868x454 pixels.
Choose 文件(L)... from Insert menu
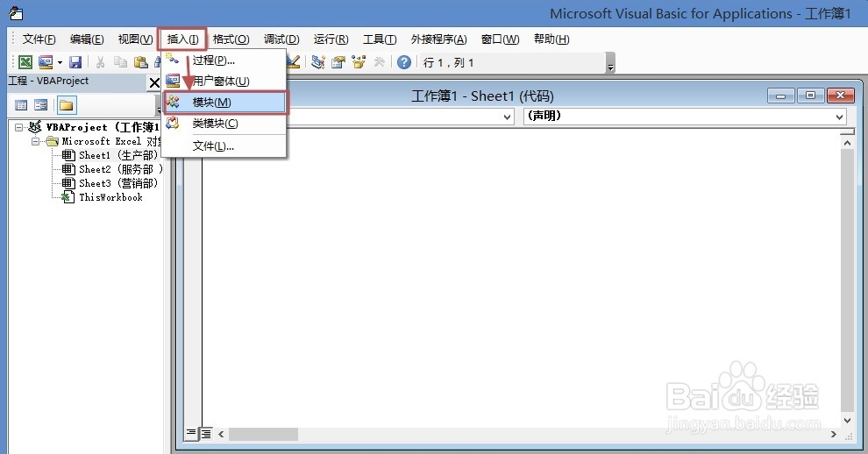[224, 146]
